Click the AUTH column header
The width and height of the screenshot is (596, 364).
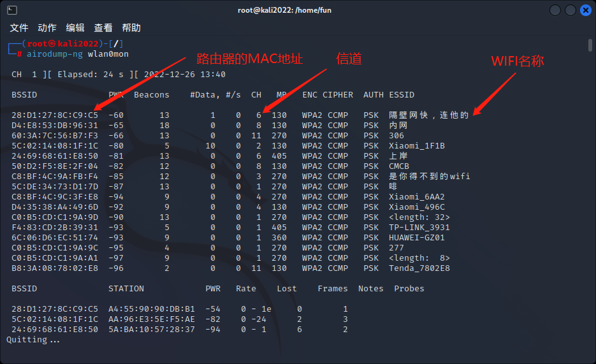click(374, 94)
